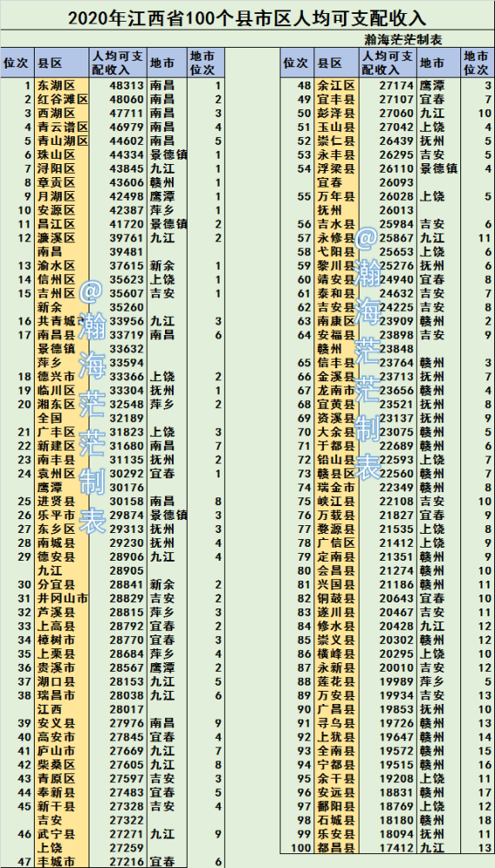Select the cell "余江区"
Image resolution: width=495 pixels, height=868 pixels.
pyautogui.click(x=335, y=86)
